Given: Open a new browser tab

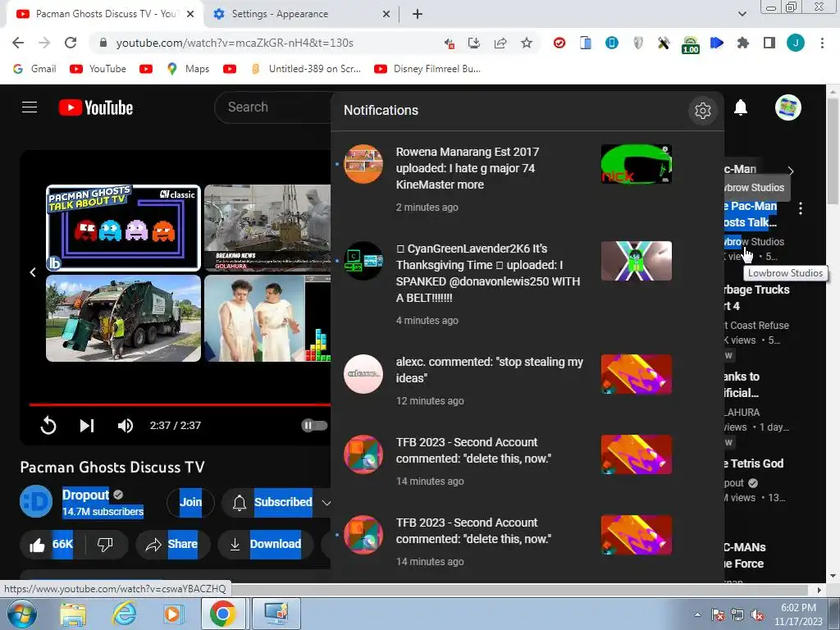Looking at the screenshot, I should pyautogui.click(x=418, y=14).
